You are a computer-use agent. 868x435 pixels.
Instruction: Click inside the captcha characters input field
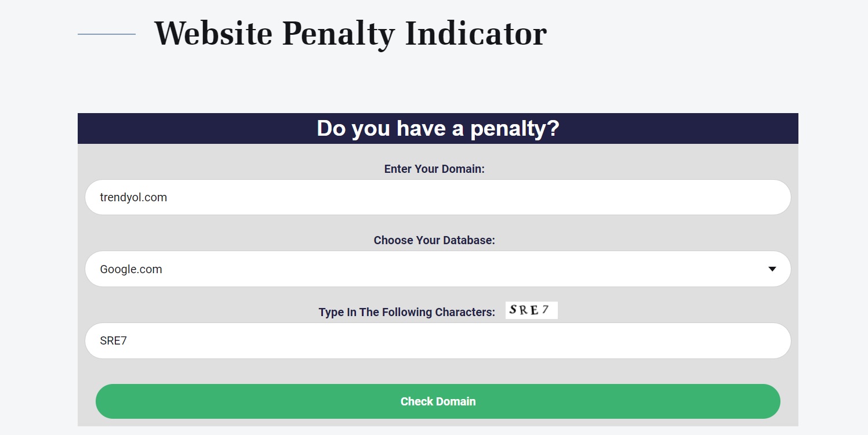tap(438, 340)
